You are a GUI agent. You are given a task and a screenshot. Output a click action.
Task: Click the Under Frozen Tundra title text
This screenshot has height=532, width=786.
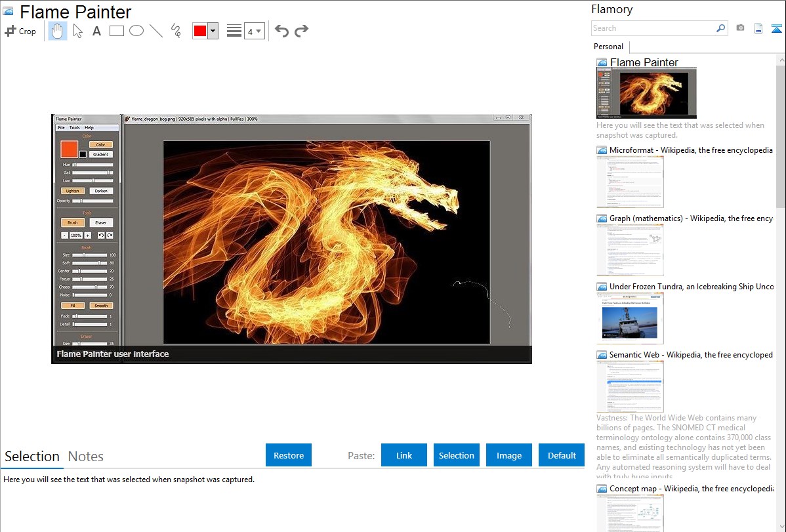point(692,286)
